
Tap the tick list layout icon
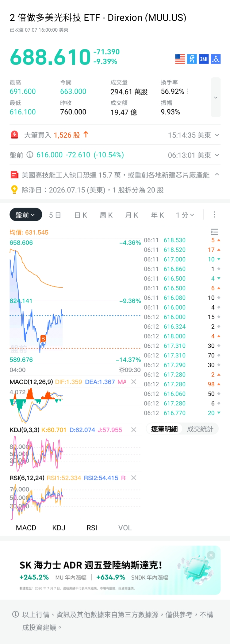pyautogui.click(x=215, y=232)
